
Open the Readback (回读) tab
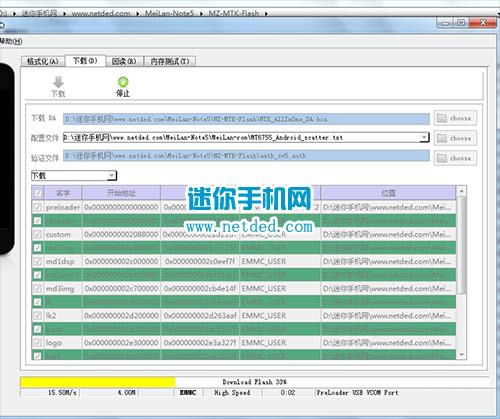coord(124,61)
